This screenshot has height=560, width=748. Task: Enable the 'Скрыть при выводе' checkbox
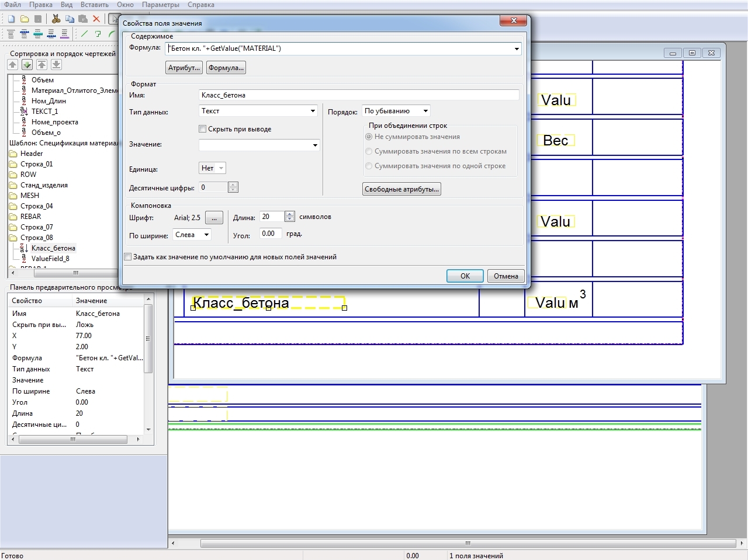203,129
